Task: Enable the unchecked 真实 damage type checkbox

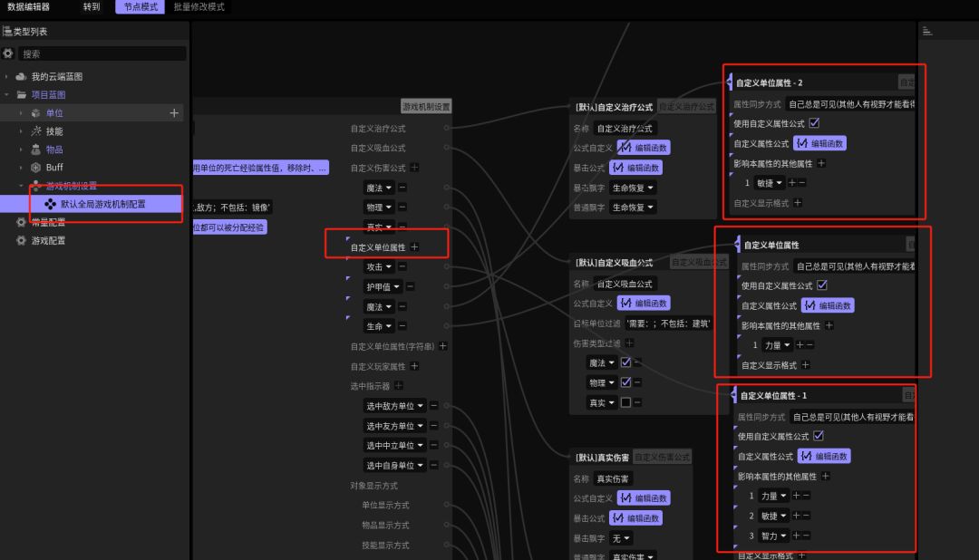Action: (625, 402)
